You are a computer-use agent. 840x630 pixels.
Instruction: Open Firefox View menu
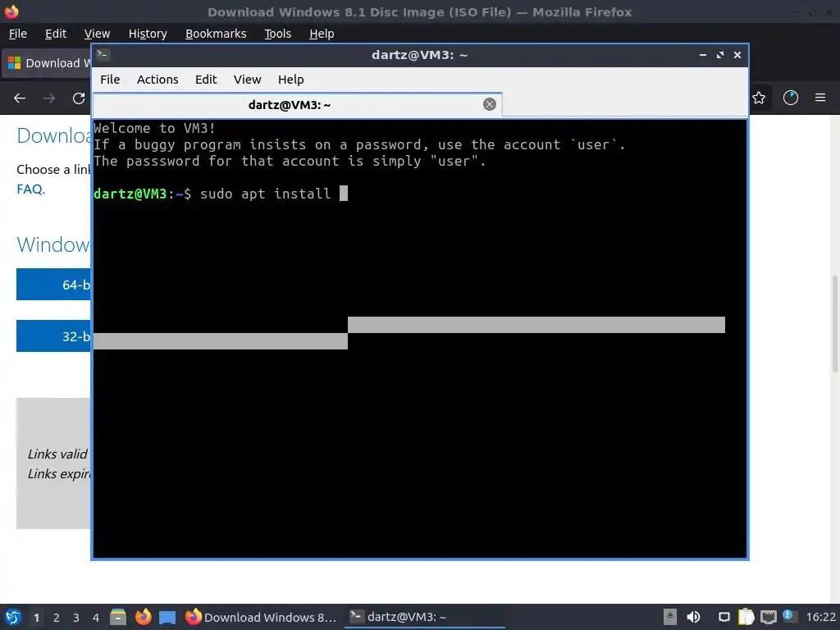point(97,34)
